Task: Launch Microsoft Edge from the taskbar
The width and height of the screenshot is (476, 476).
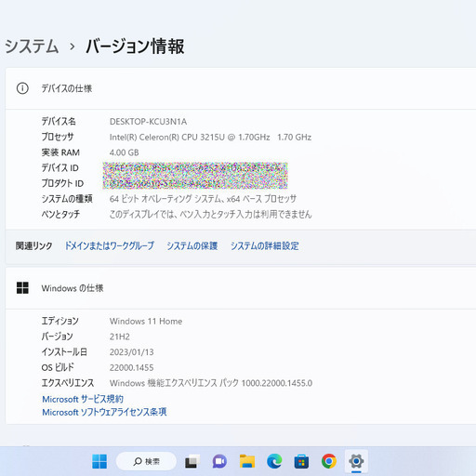Action: [x=274, y=461]
